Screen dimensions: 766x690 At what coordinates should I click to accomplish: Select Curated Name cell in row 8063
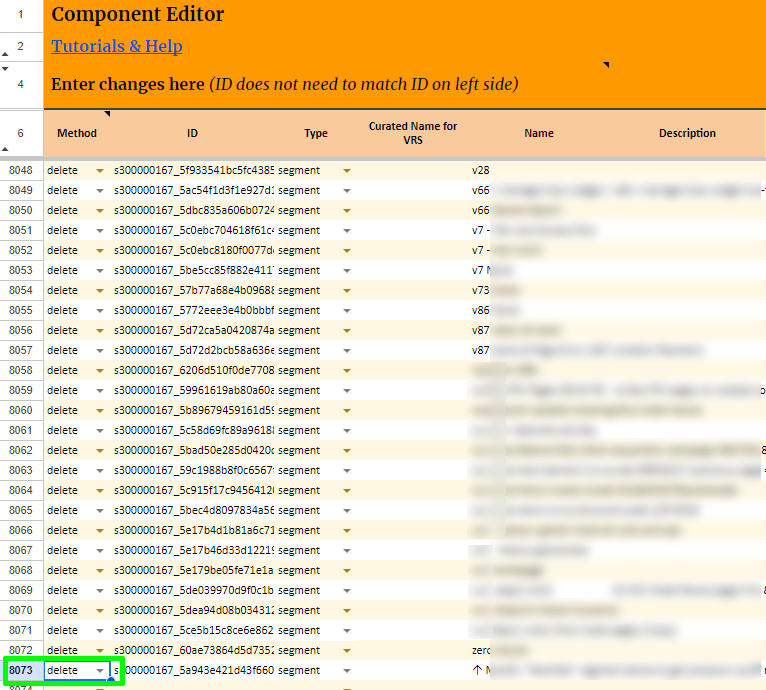tap(413, 470)
